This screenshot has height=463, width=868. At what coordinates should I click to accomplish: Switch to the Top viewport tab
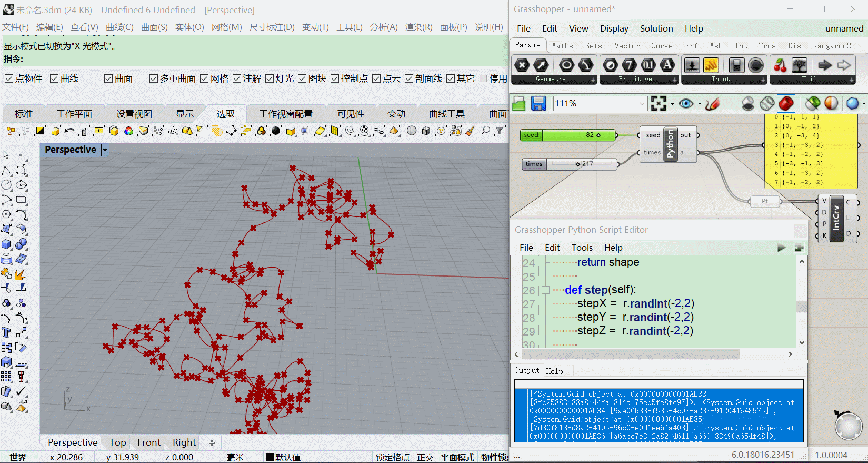(117, 442)
